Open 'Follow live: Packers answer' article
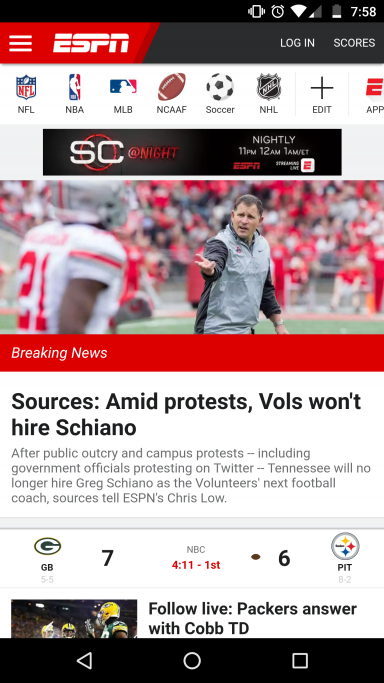 253,618
